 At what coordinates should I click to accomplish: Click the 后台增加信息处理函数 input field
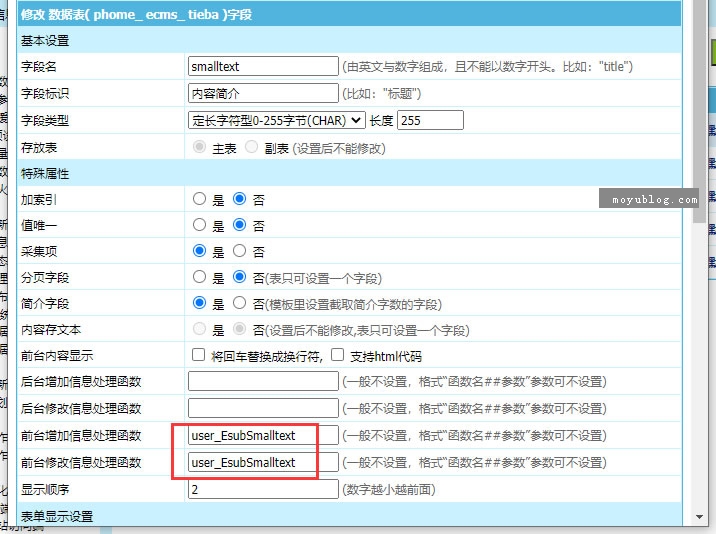[263, 381]
